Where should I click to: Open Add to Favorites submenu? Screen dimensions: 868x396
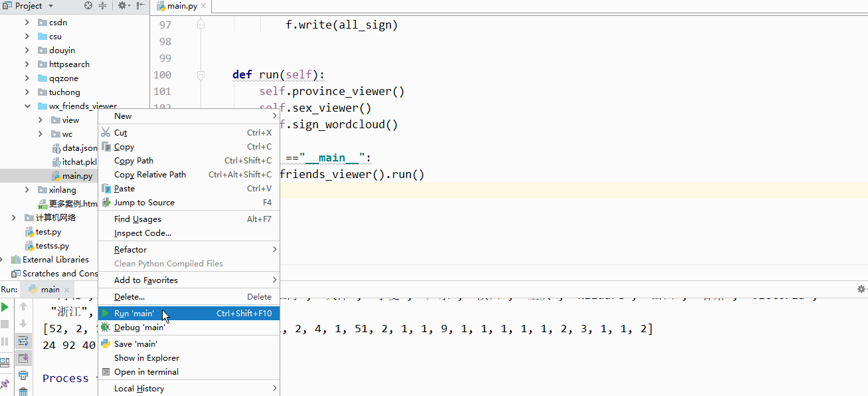[x=189, y=280]
